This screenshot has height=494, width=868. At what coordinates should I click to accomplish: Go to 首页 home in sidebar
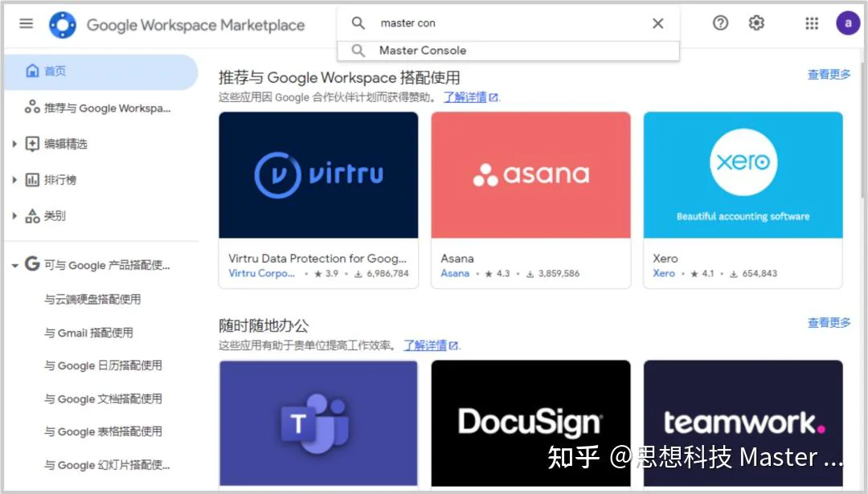click(x=100, y=71)
